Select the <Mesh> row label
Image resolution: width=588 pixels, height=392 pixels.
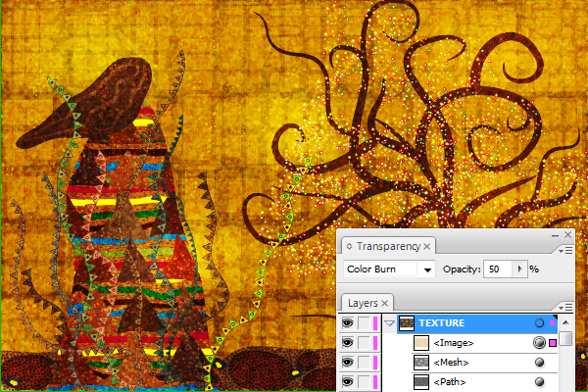(x=451, y=363)
